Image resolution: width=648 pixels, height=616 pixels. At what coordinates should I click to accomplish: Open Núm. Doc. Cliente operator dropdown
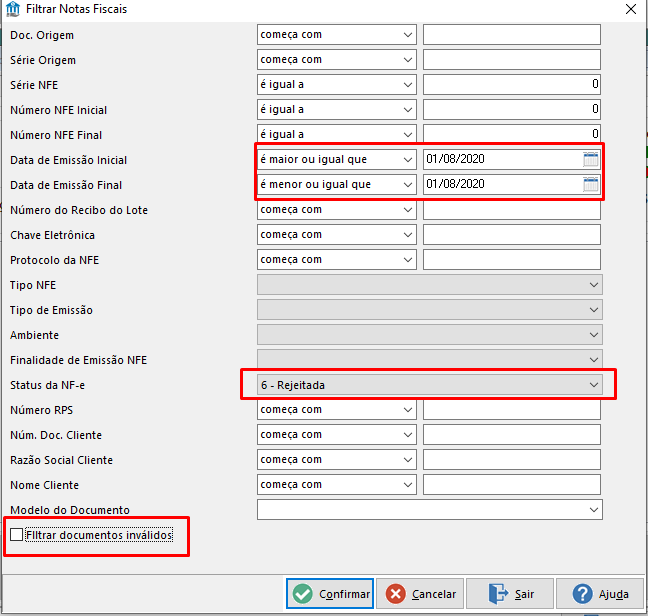[x=336, y=435]
